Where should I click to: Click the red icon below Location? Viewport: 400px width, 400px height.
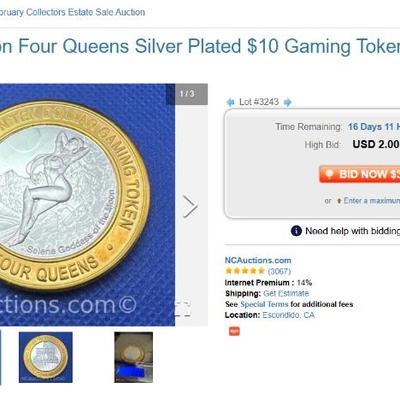click(234, 331)
